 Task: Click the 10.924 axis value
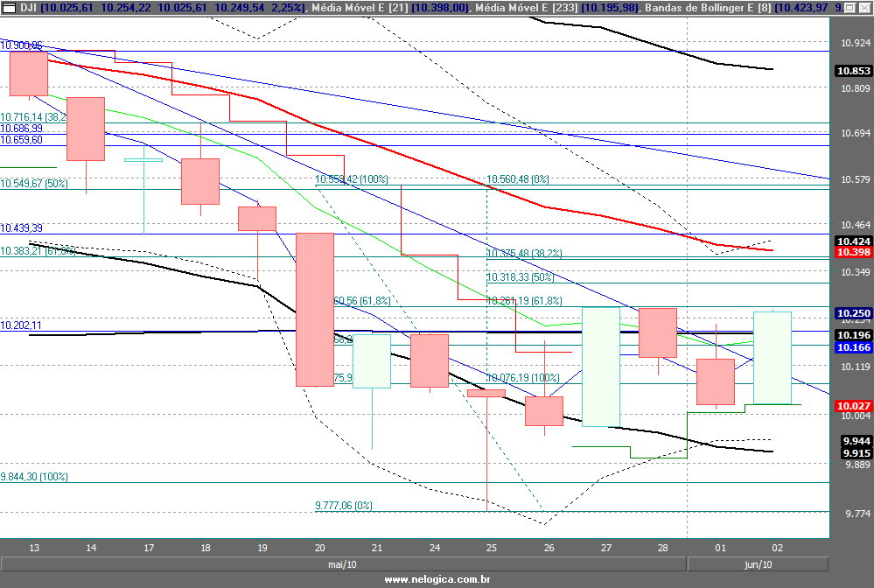pos(855,43)
